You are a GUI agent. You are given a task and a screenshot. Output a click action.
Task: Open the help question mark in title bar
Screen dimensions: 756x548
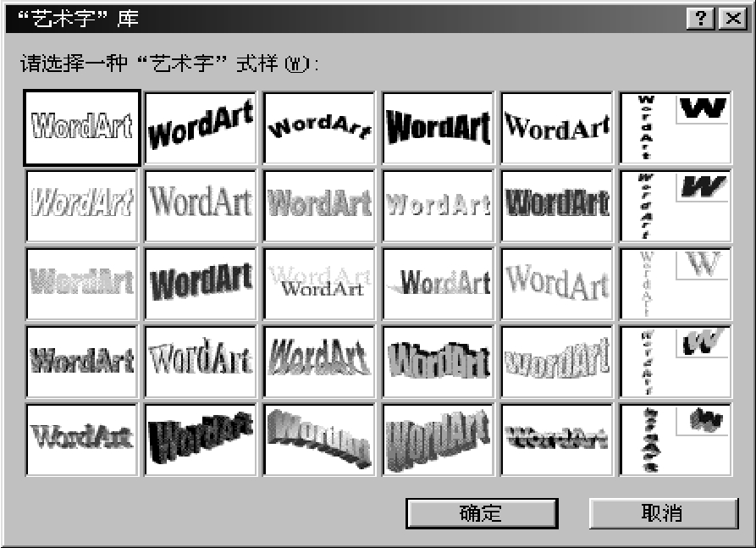[x=701, y=19]
